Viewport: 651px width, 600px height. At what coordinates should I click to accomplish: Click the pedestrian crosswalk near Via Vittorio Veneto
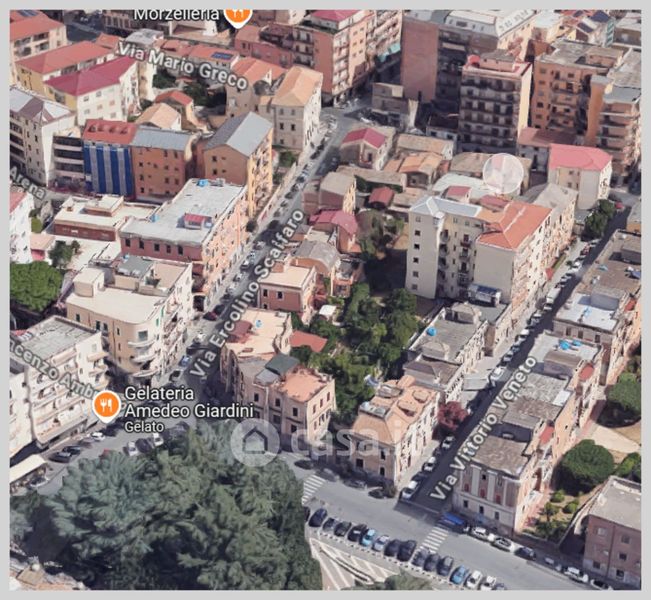click(434, 538)
